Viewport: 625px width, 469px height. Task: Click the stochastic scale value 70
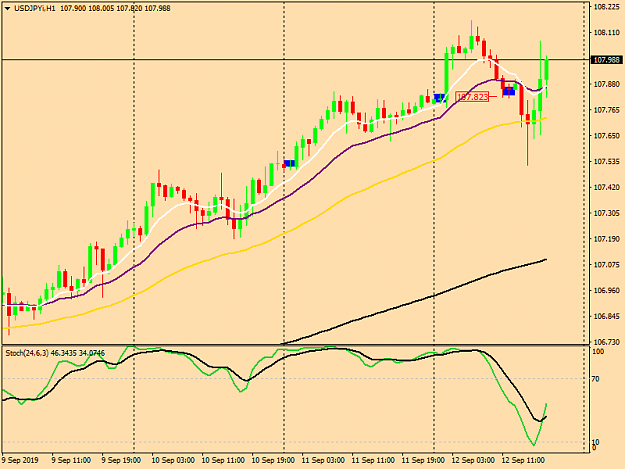point(596,379)
